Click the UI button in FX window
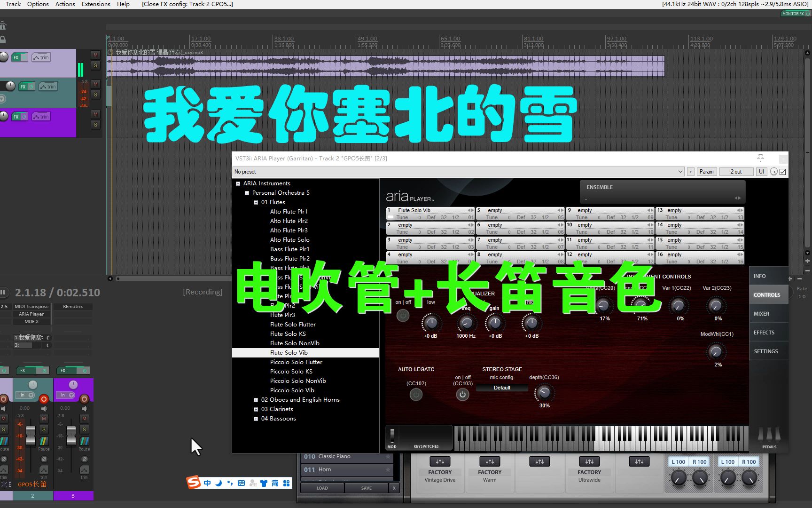This screenshot has height=508, width=812. (x=761, y=172)
